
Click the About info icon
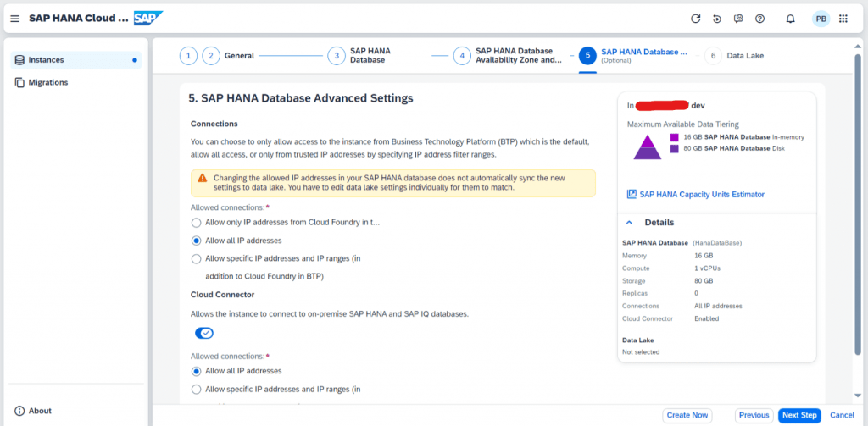[19, 411]
